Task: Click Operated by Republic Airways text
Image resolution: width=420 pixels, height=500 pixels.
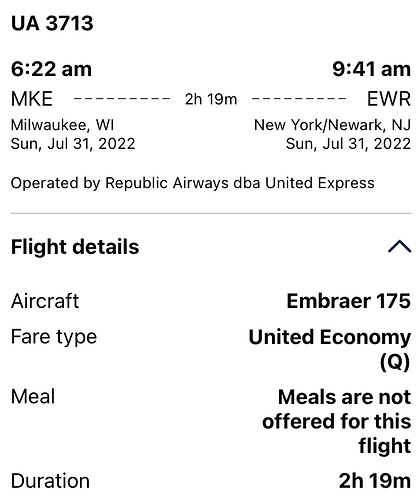Action: point(193,183)
